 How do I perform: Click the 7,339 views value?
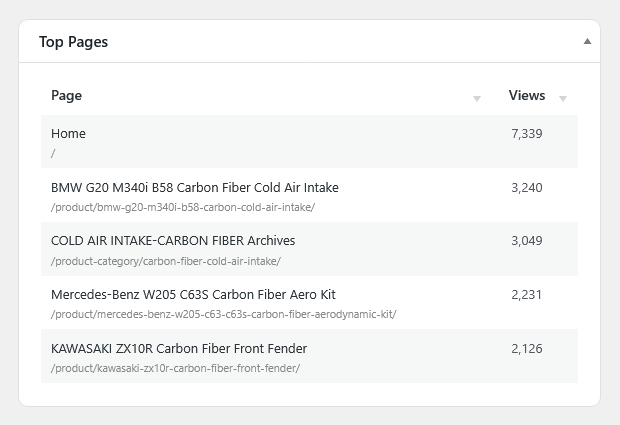[527, 134]
